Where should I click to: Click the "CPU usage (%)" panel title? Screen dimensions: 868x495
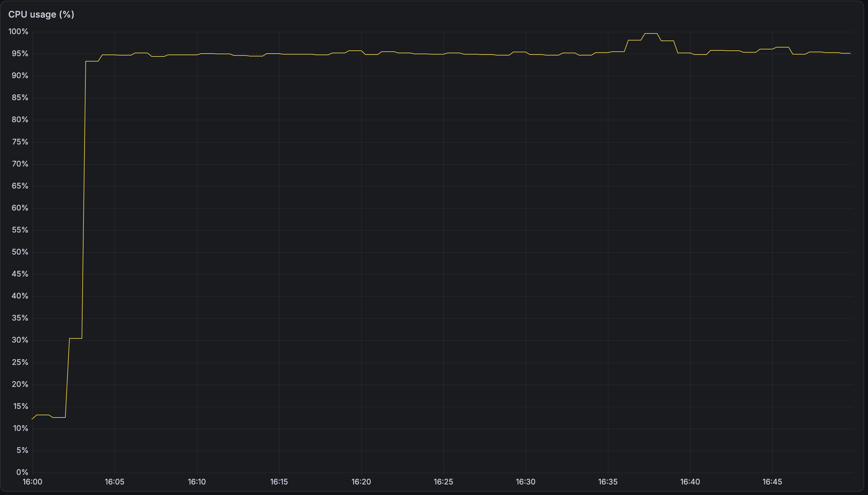41,14
